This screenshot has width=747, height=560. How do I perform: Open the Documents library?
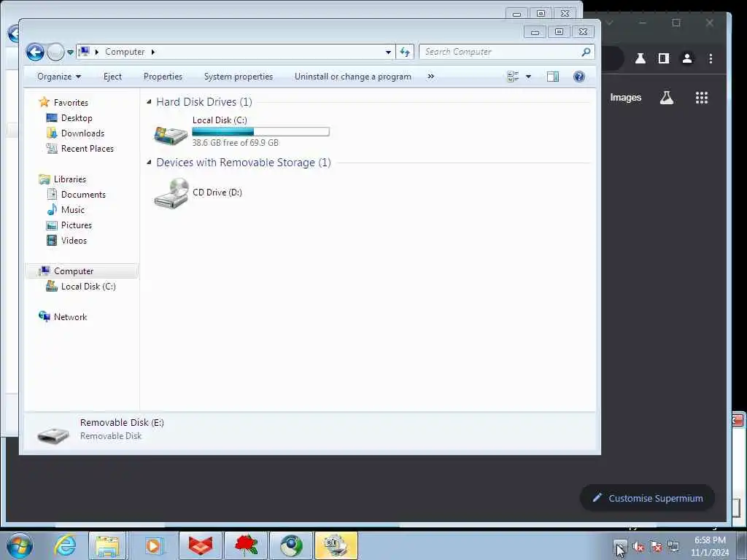tap(83, 194)
